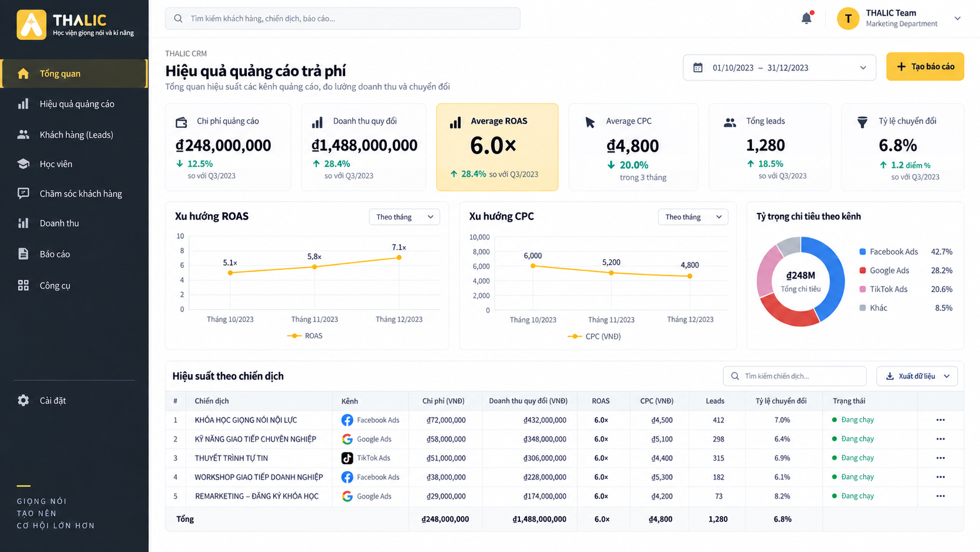Click bar chart icon beside Hiệu quả quảng cáo
Viewport: 980px width, 552px height.
coord(23,104)
